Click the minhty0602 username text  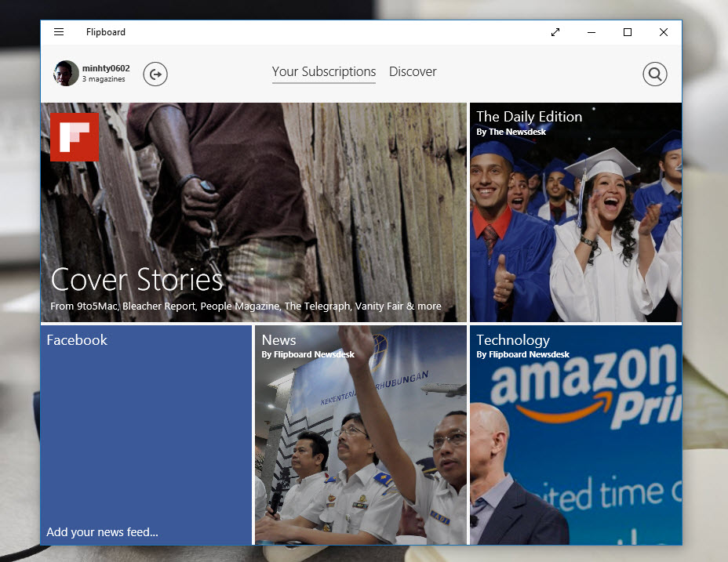coord(106,68)
